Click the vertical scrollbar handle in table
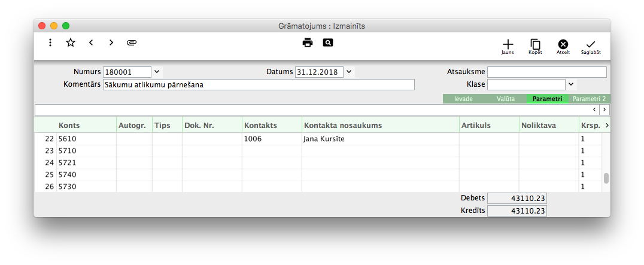This screenshot has height=265, width=644. tap(606, 178)
